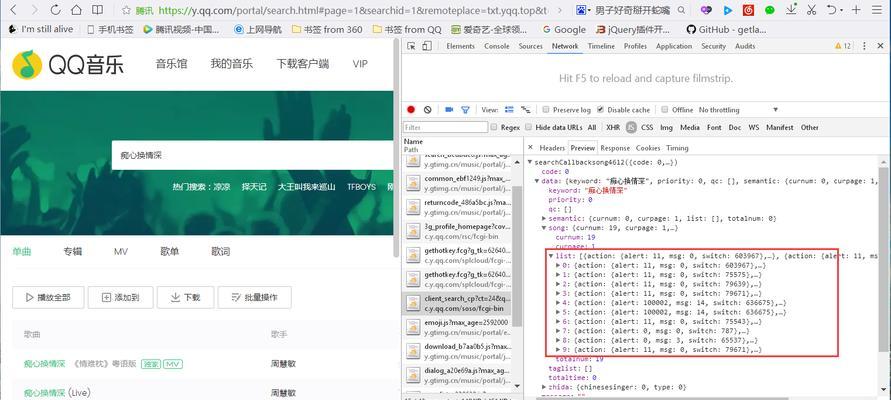Toggle the JS filter type
Viewport: 891px width, 400px height.
[631, 128]
